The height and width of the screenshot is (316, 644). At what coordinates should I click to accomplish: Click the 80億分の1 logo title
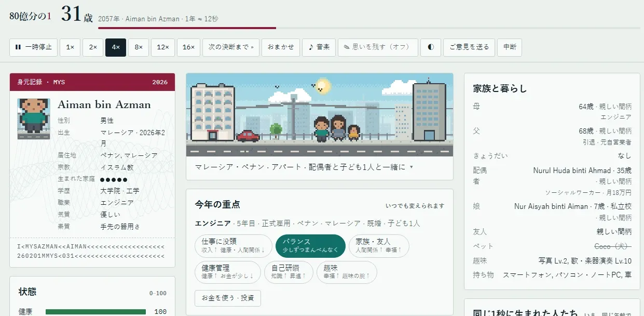click(31, 16)
